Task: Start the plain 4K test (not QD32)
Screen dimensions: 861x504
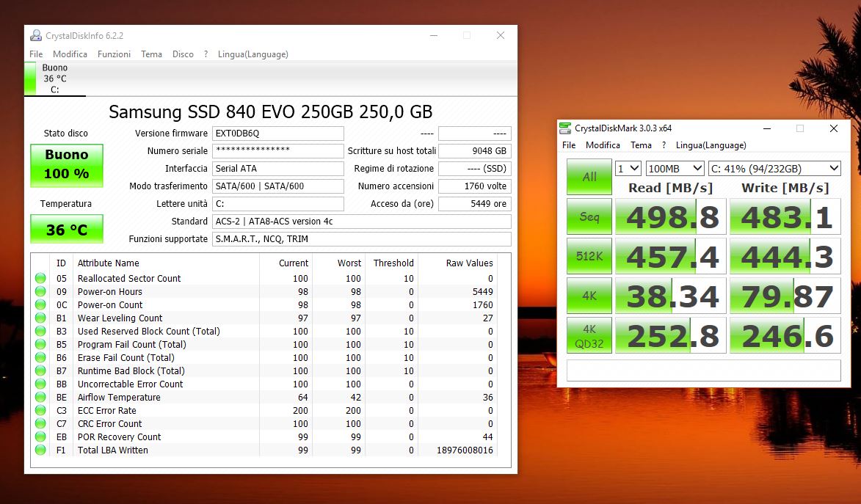Action: coord(589,296)
